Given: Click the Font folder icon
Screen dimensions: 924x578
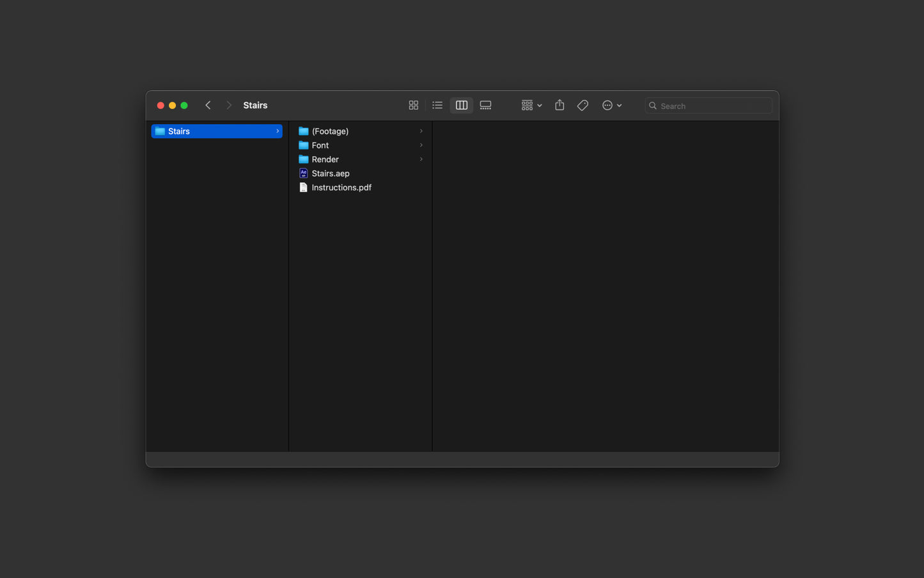Looking at the screenshot, I should click(304, 145).
